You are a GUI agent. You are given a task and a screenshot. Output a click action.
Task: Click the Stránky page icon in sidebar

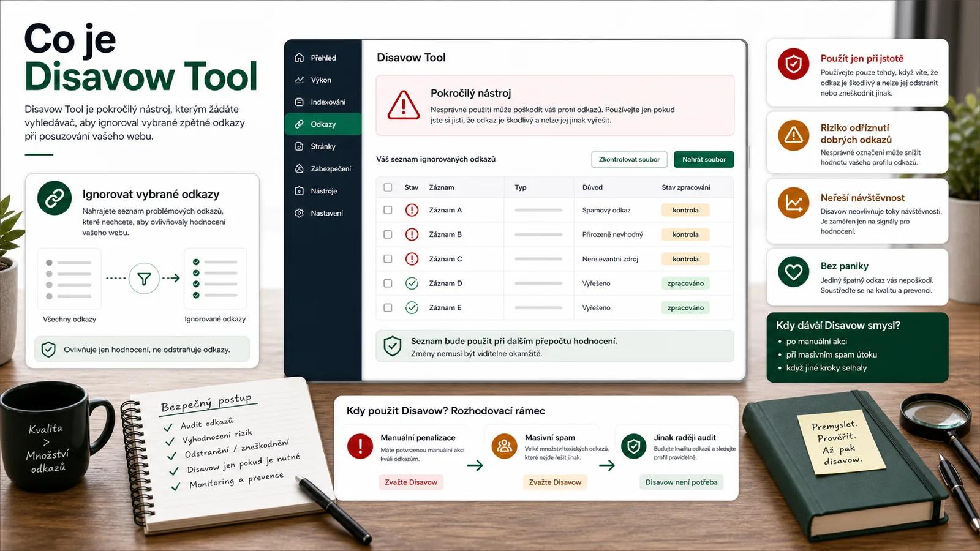coord(299,146)
